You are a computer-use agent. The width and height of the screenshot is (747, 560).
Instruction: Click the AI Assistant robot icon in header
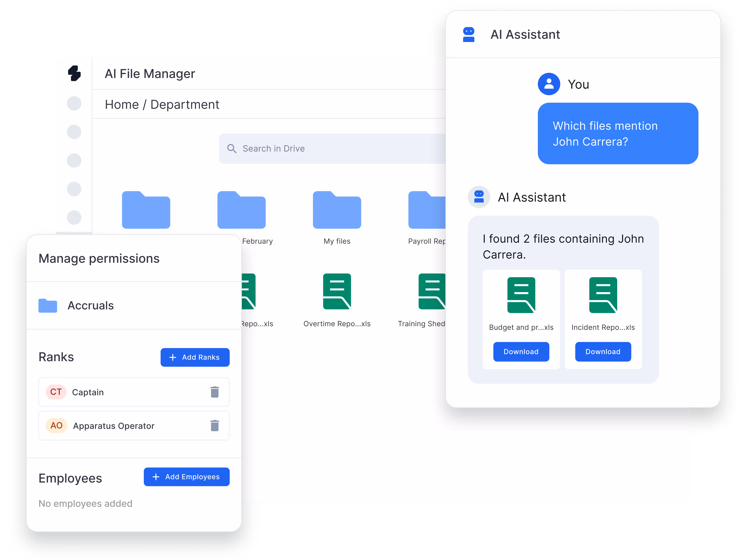pos(469,35)
